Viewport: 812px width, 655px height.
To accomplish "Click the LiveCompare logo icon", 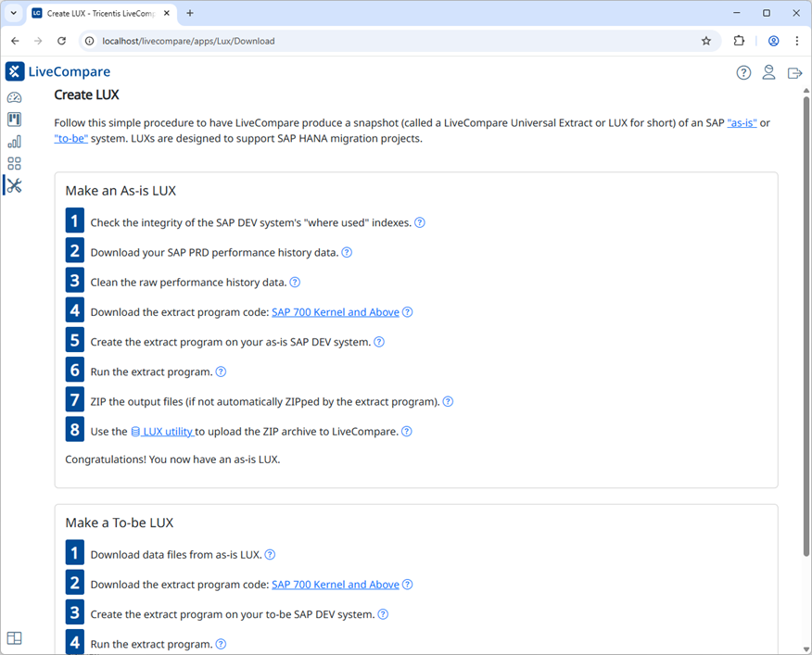I will coord(15,71).
